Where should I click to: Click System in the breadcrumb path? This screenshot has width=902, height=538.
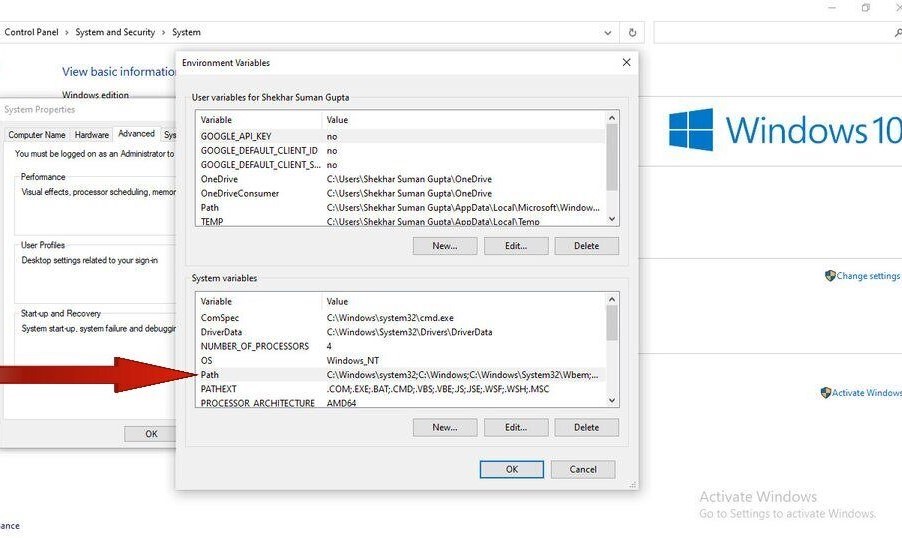(x=186, y=32)
